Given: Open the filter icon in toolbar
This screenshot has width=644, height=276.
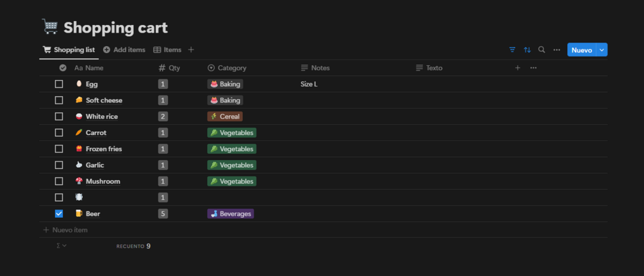Looking at the screenshot, I should coord(512,50).
